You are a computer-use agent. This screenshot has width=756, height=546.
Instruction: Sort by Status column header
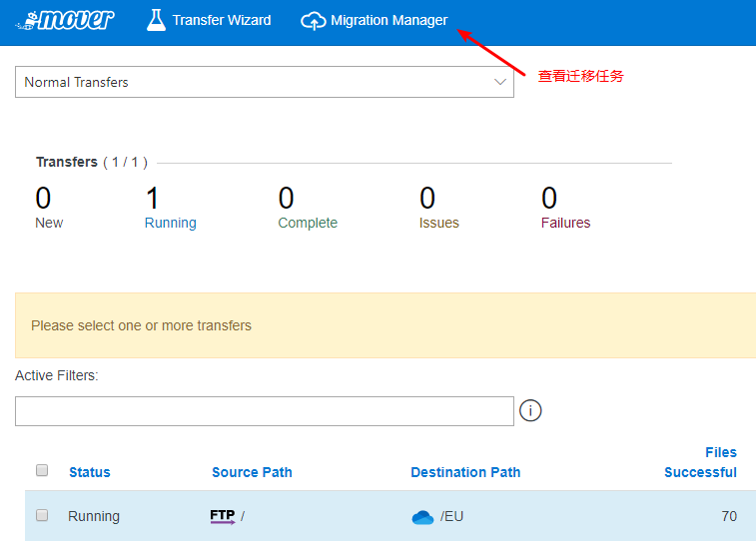click(x=89, y=472)
